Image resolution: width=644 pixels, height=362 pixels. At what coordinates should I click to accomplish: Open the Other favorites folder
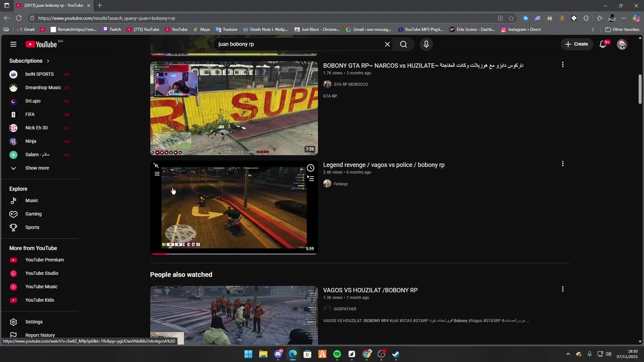[622, 30]
